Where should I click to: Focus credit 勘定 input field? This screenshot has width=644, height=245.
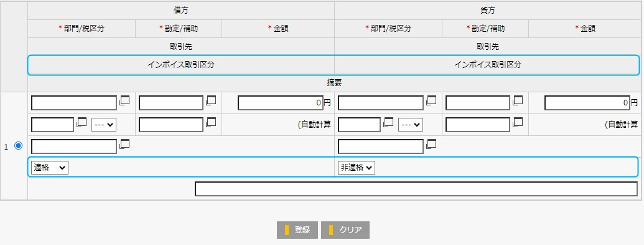click(x=478, y=103)
